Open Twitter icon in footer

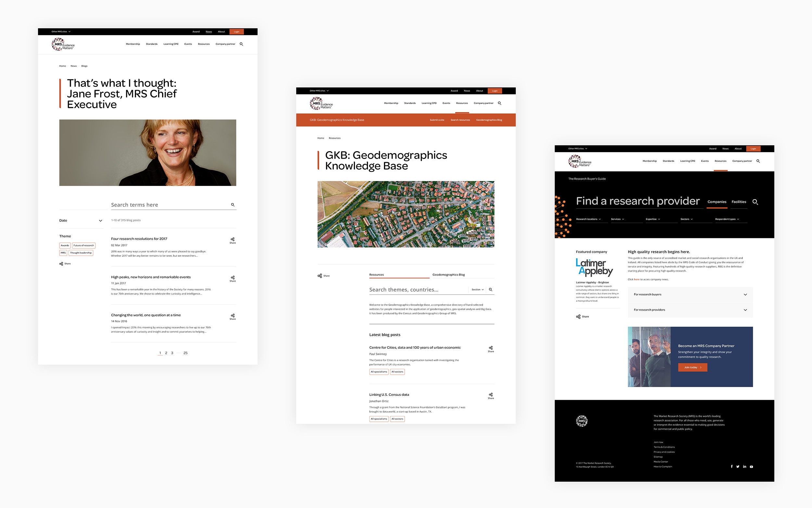tap(738, 466)
